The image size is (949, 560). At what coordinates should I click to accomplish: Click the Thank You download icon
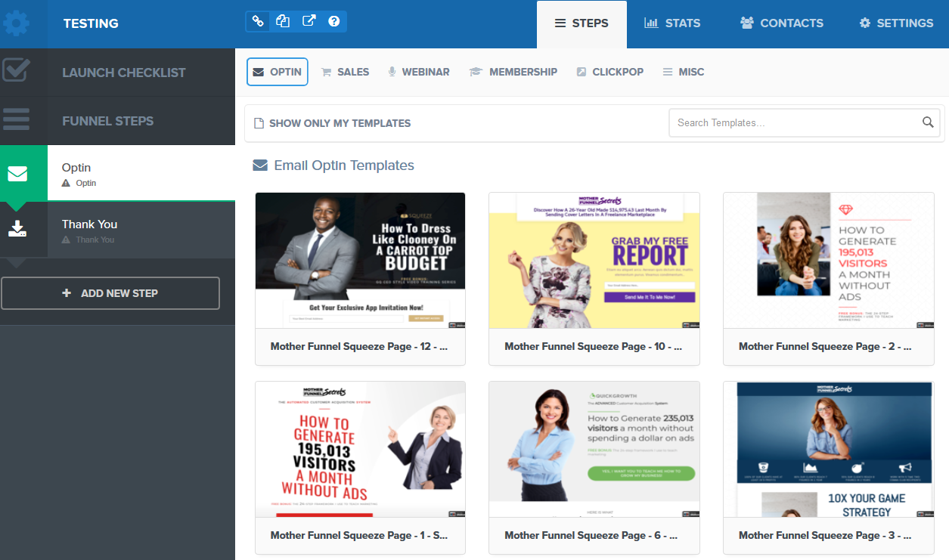(17, 229)
